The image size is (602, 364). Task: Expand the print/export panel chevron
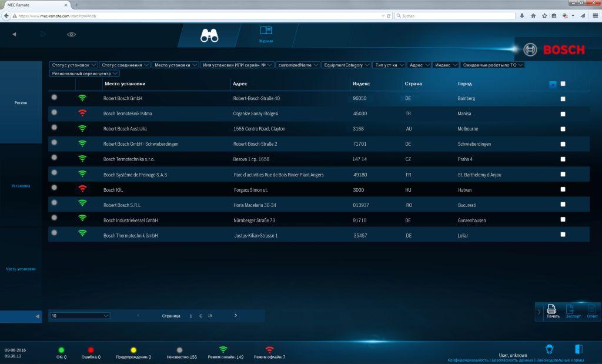coord(539,312)
